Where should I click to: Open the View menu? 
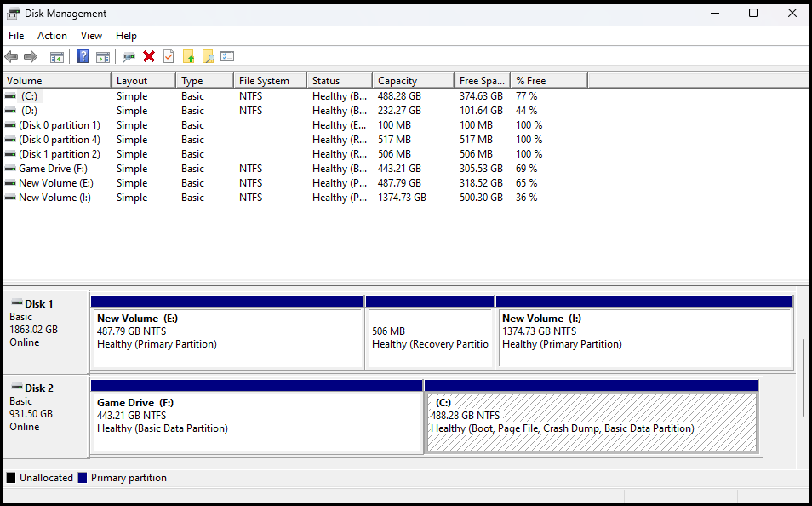(x=91, y=36)
